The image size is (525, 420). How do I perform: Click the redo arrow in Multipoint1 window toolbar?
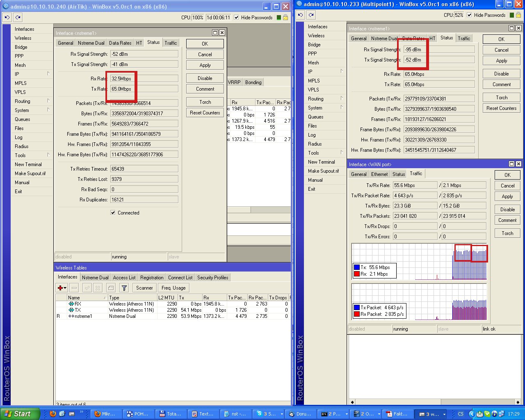tap(311, 15)
